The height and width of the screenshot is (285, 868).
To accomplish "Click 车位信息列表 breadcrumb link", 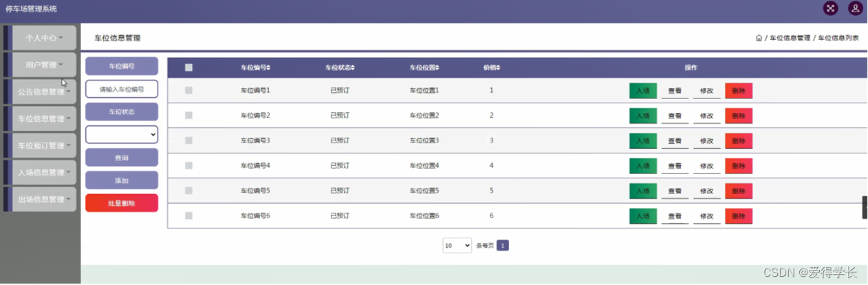I will [838, 38].
